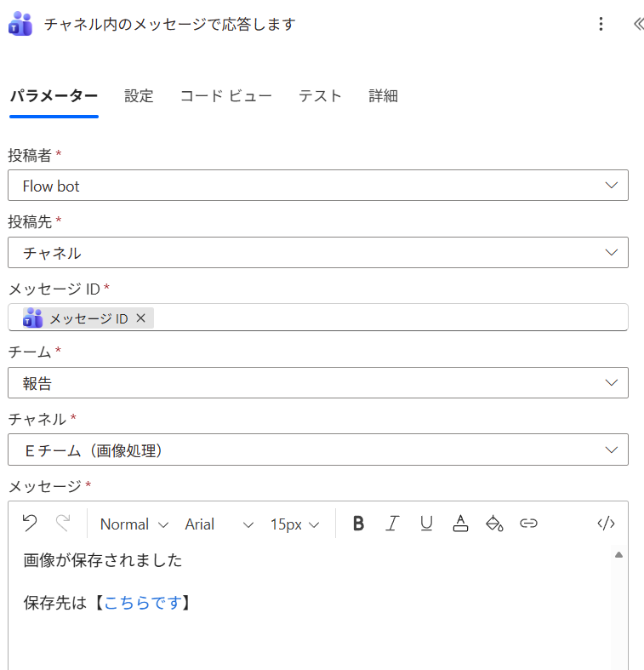Remove the メッセージ ID dynamic token
Image resolution: width=644 pixels, height=670 pixels.
pyautogui.click(x=140, y=318)
